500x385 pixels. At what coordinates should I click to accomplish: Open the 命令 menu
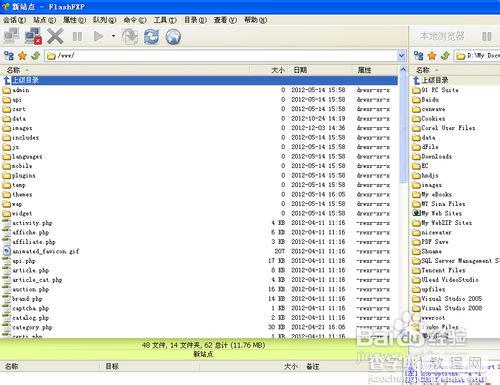(135, 20)
